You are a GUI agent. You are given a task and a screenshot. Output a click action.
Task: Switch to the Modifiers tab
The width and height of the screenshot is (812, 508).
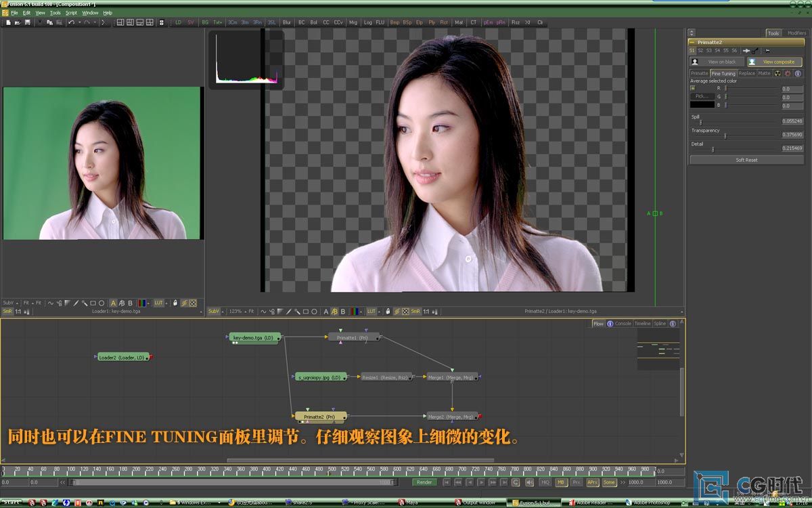[797, 33]
